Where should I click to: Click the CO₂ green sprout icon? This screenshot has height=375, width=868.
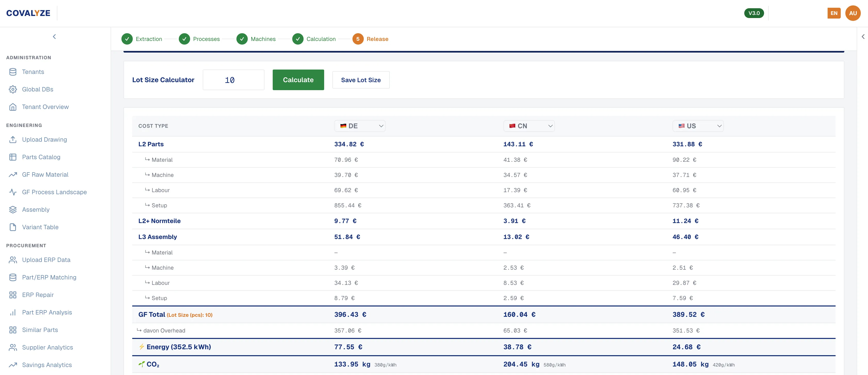point(141,364)
